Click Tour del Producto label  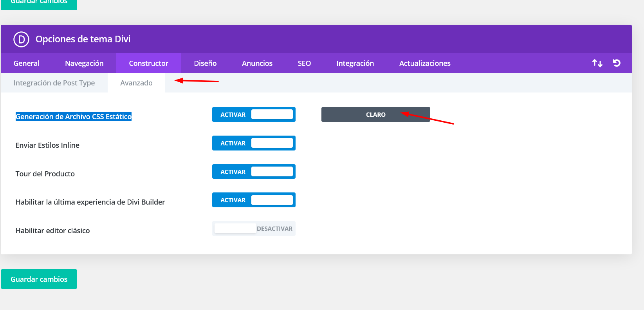[x=45, y=174]
